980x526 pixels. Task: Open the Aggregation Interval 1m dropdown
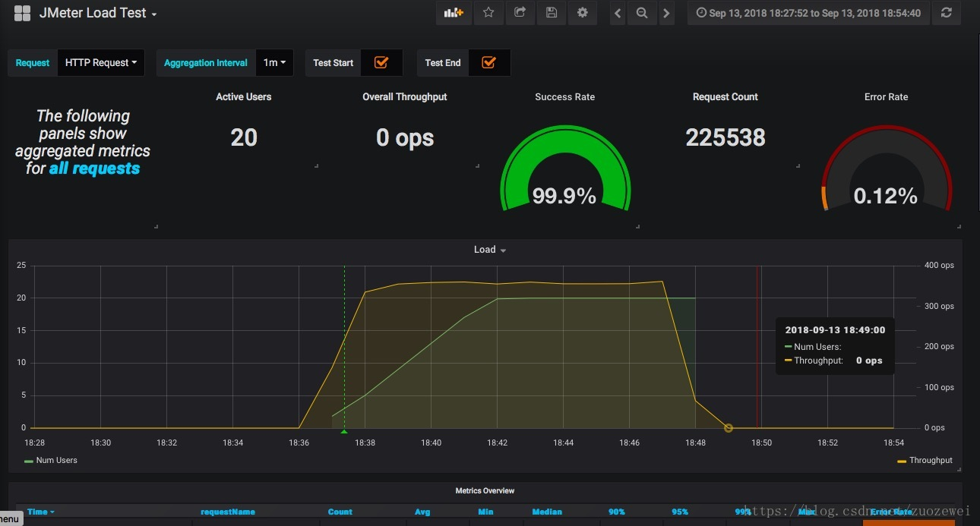(x=274, y=63)
